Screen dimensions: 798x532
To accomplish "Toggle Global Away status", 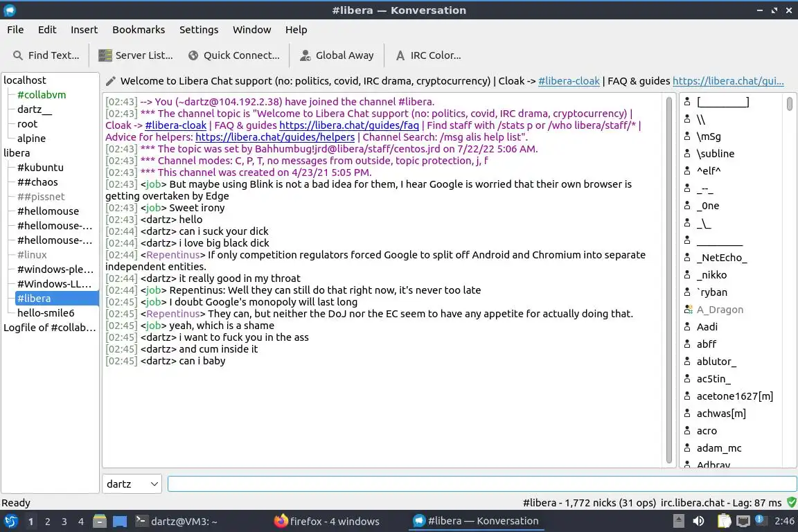I will (x=337, y=55).
